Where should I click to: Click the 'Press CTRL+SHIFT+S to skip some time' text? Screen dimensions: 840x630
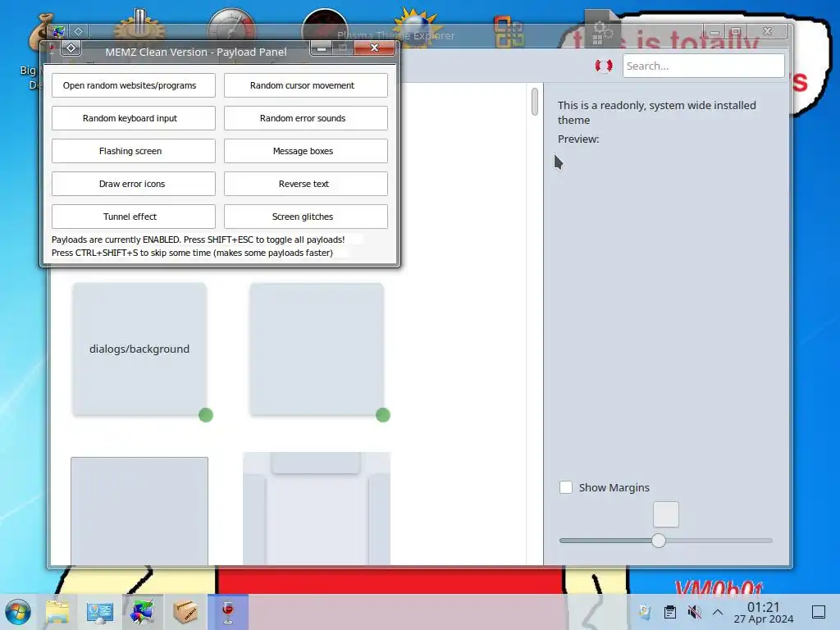coord(192,253)
